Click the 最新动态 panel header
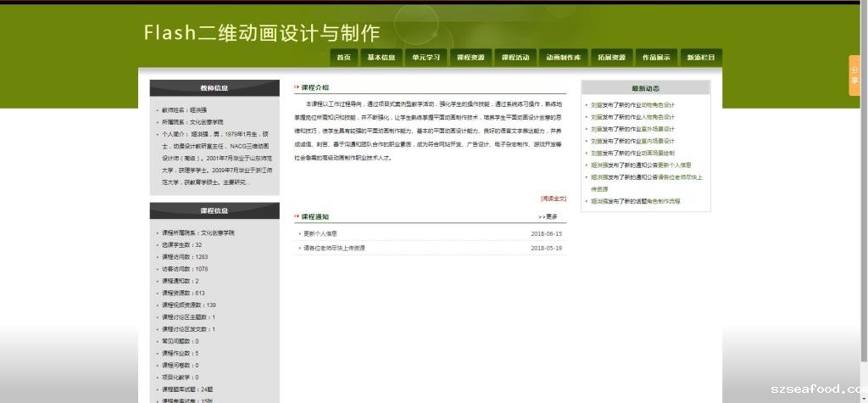The height and width of the screenshot is (403, 868). (x=645, y=89)
